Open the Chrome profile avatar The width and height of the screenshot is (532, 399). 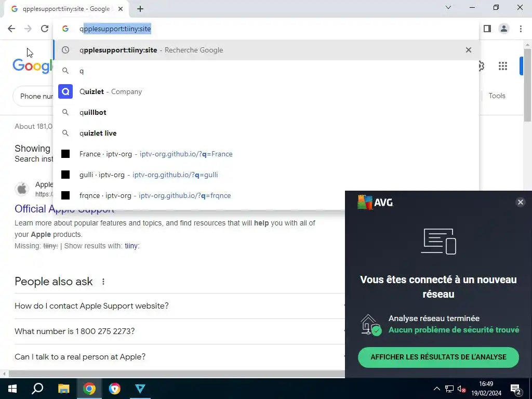pos(504,29)
